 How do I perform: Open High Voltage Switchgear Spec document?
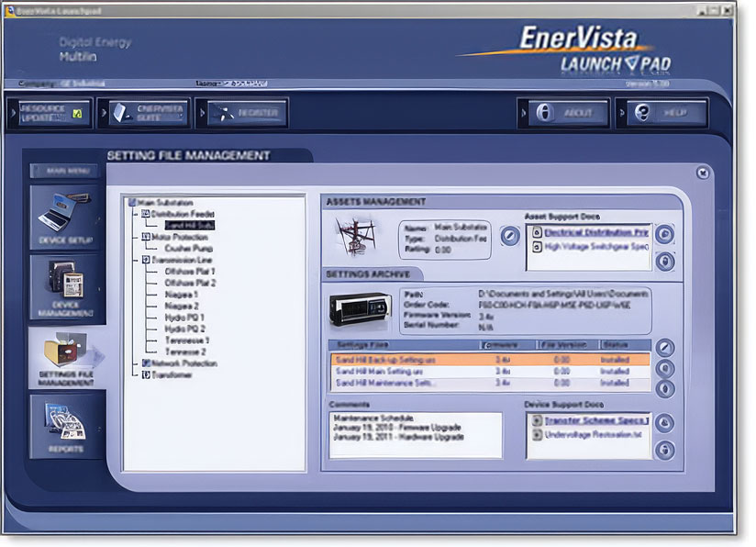[x=596, y=247]
